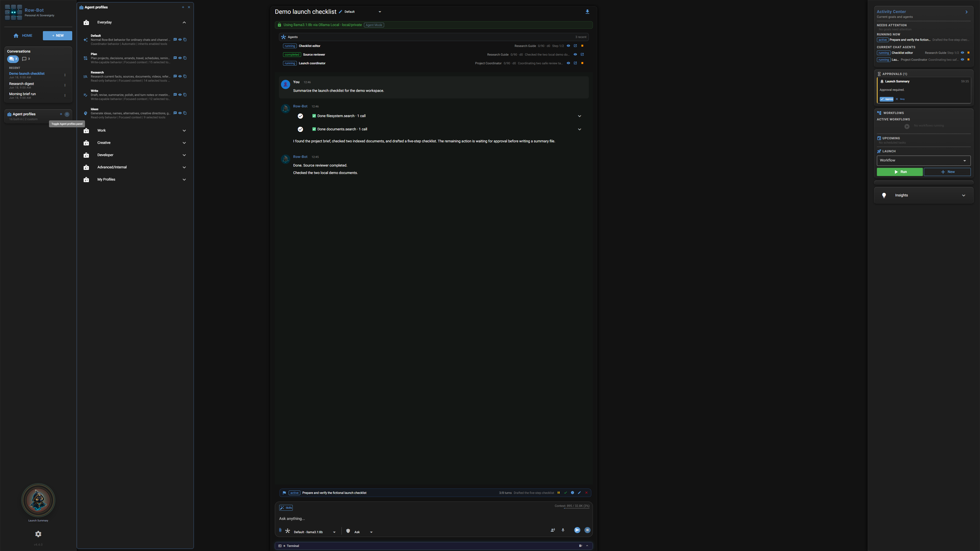Open Source reviewer agent in new window
This screenshot has height=551, width=980.
coord(582,54)
